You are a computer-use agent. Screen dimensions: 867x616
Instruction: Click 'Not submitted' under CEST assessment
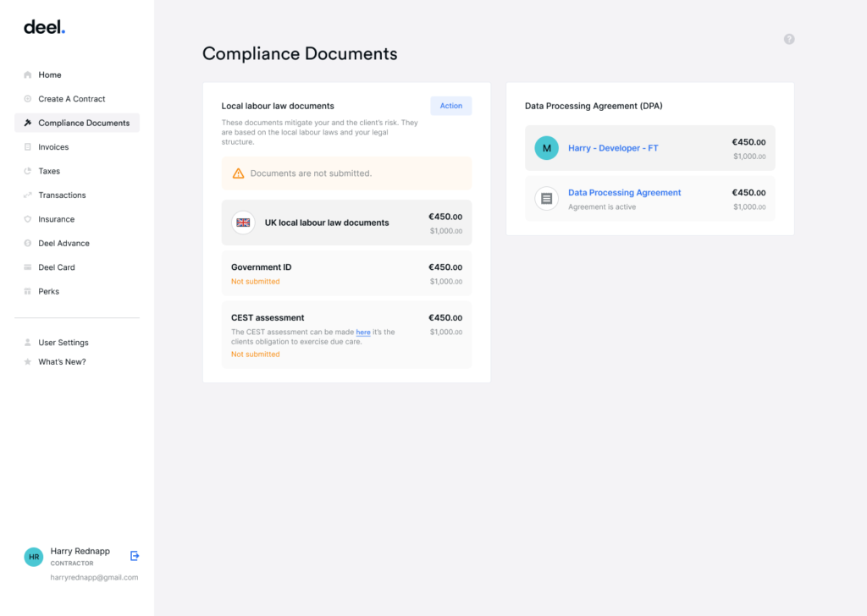click(x=256, y=355)
